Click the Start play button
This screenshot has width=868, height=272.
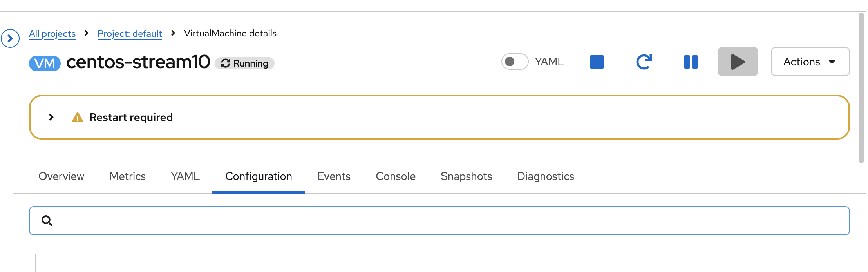click(x=738, y=62)
